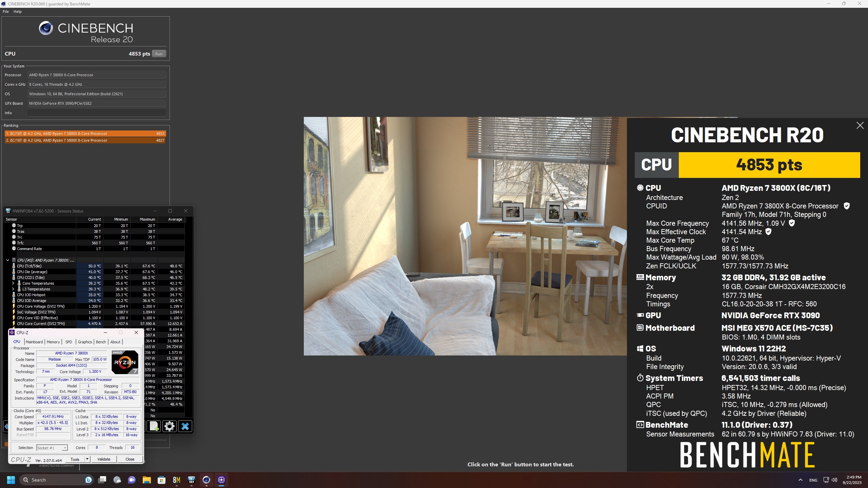Click the Validate button in CPU-Z
Viewport: 868px width, 488px height.
coord(104,459)
